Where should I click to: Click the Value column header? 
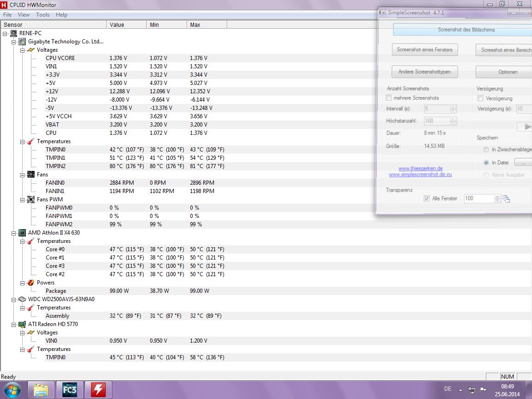tap(127, 25)
